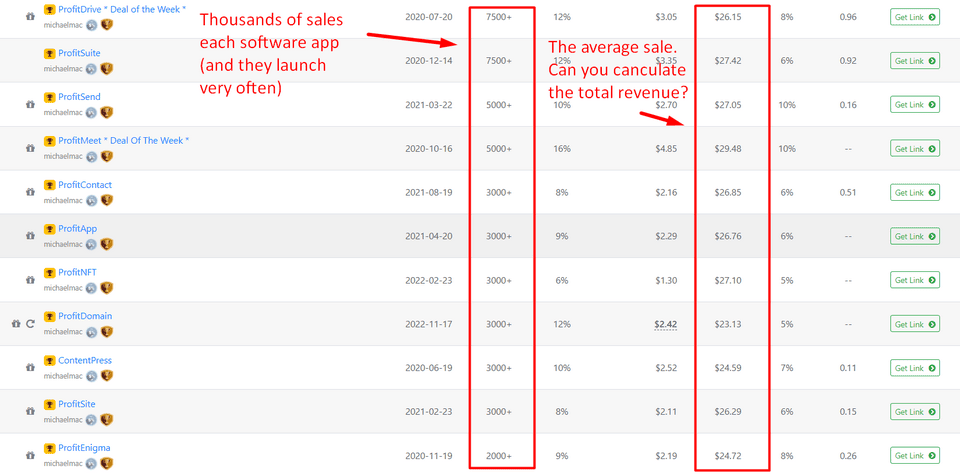Screen dimensions: 960x475
Task: Open the ProfitDrive Deal of the Week link
Action: tap(122, 10)
